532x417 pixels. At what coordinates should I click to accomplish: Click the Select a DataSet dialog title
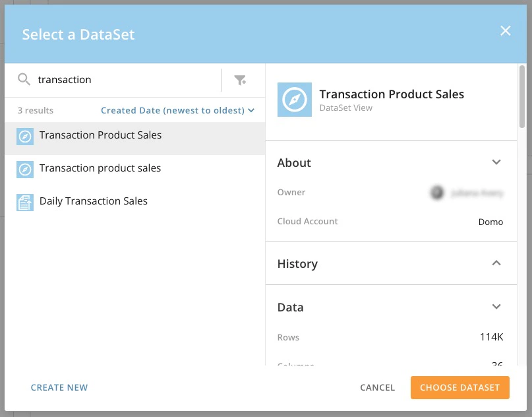coord(78,34)
